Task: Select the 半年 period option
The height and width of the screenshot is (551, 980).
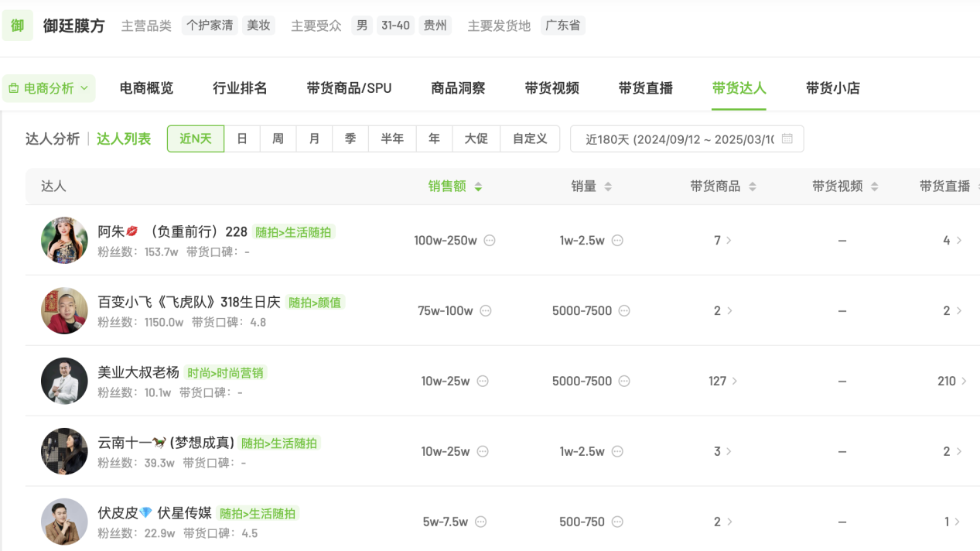Action: click(x=392, y=139)
